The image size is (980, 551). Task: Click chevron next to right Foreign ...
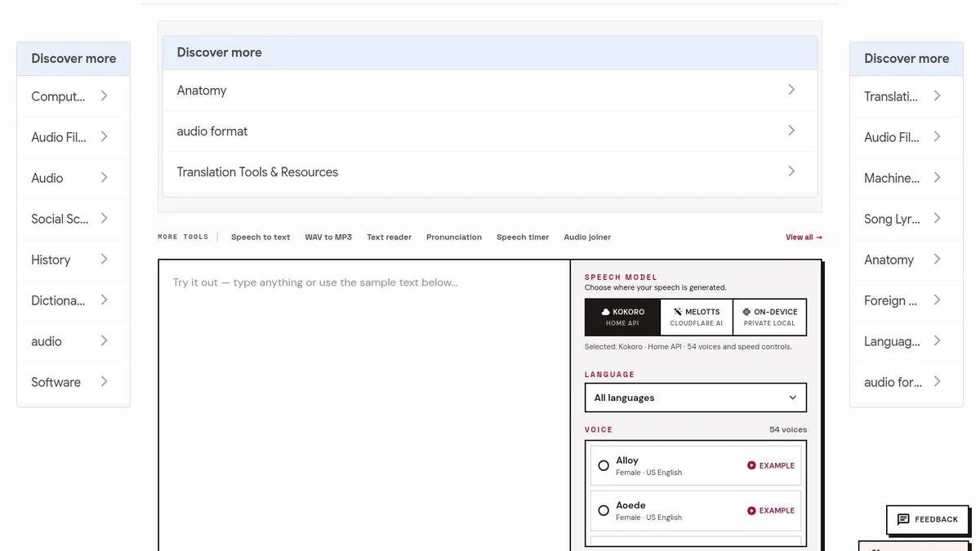tap(937, 300)
